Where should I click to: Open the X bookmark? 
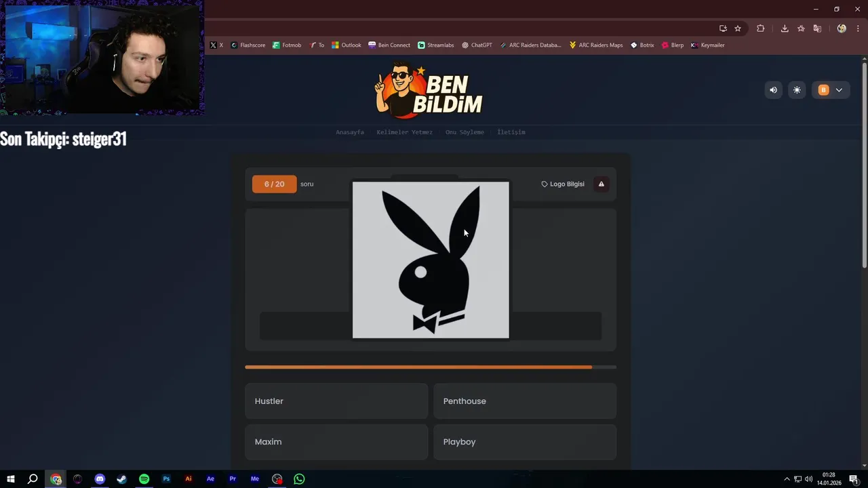(x=216, y=45)
